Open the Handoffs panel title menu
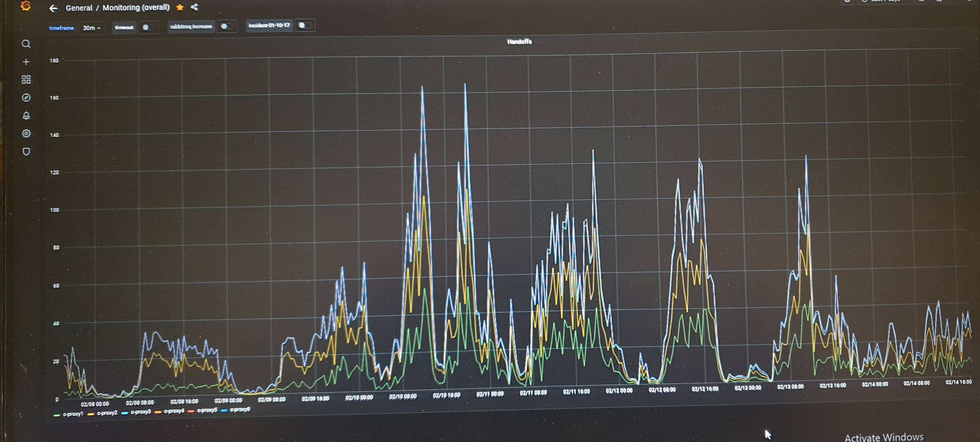This screenshot has width=980, height=442. [x=519, y=42]
